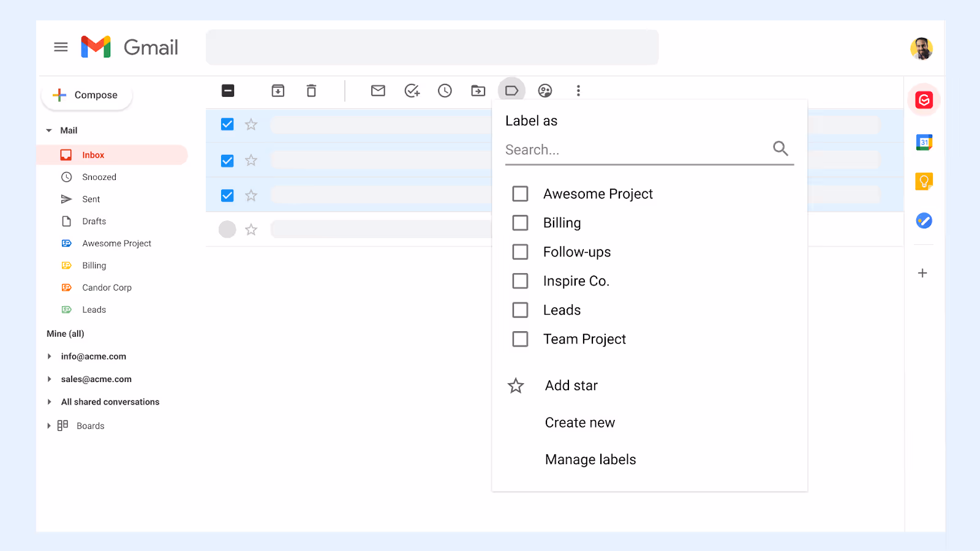
Task: Star the fourth unselected email row
Action: click(251, 230)
